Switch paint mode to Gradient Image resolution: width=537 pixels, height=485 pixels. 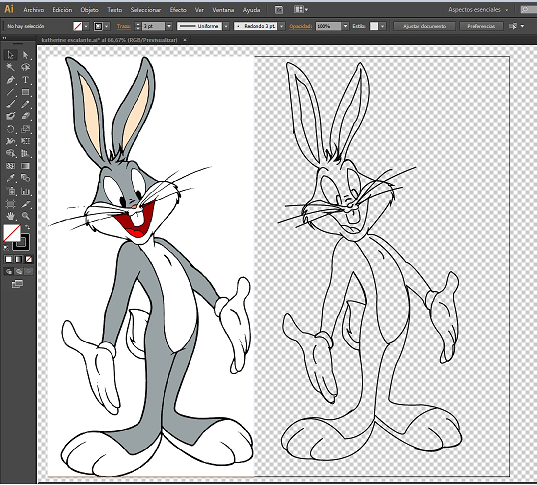click(x=18, y=259)
